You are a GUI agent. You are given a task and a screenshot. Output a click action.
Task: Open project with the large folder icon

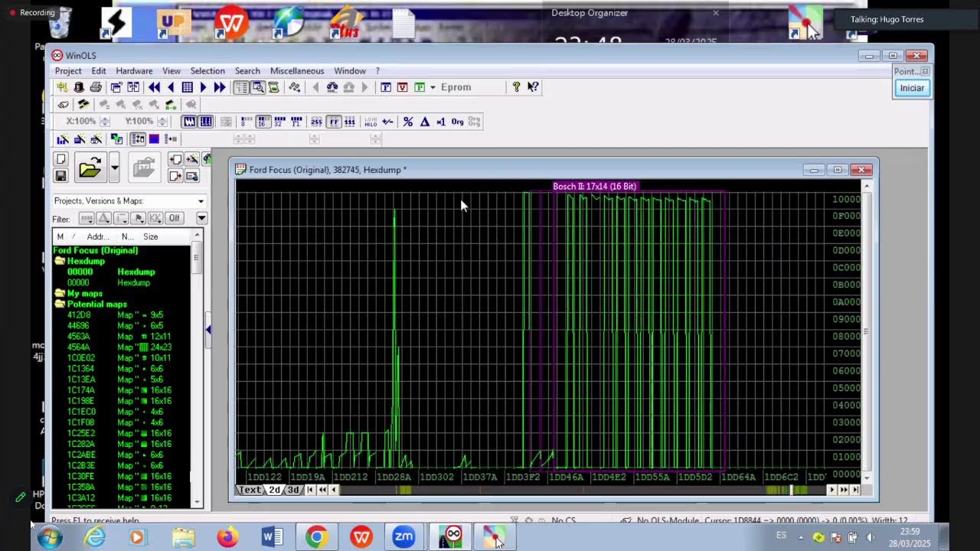(x=90, y=168)
